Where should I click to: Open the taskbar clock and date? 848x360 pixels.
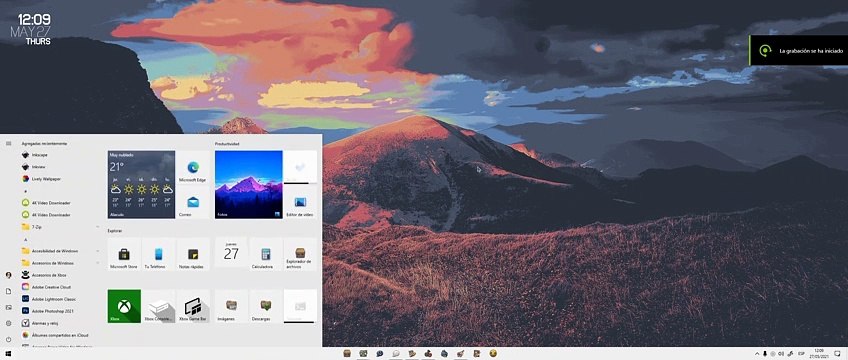click(x=819, y=354)
